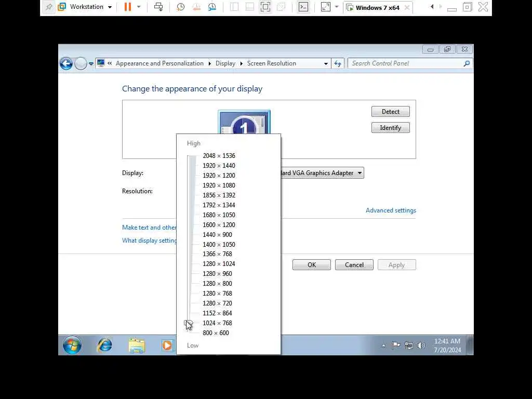Screen dimensions: 532x399
Task: Click the previous tab arrow in VMware
Action: point(432,7)
